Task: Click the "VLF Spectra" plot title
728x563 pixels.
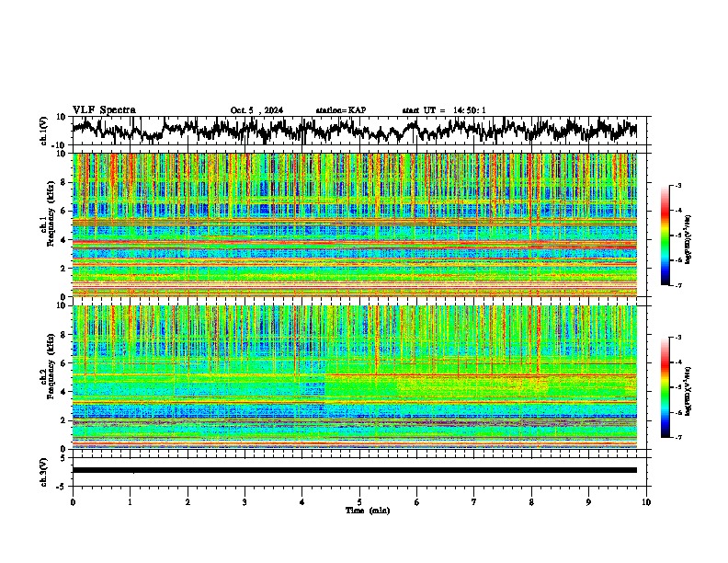Action: (x=104, y=110)
